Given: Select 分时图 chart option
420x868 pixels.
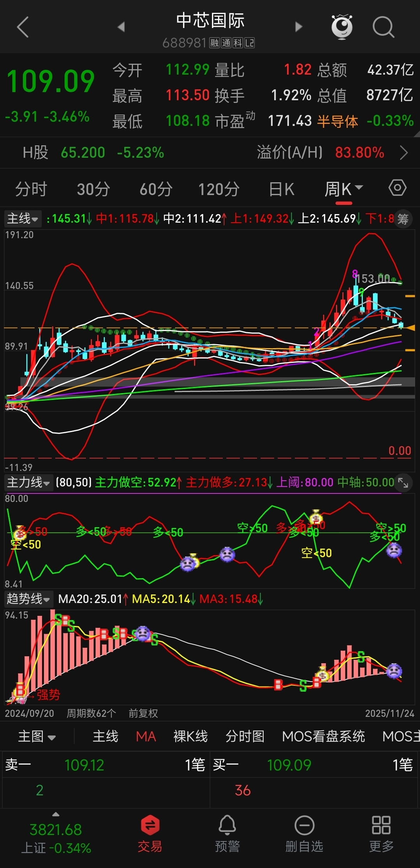Looking at the screenshot, I should 245,736.
